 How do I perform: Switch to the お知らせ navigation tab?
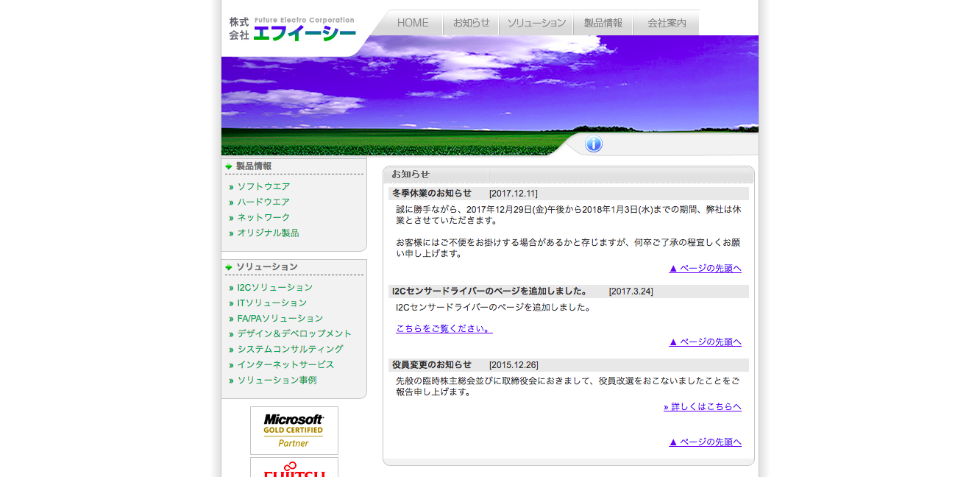click(471, 23)
